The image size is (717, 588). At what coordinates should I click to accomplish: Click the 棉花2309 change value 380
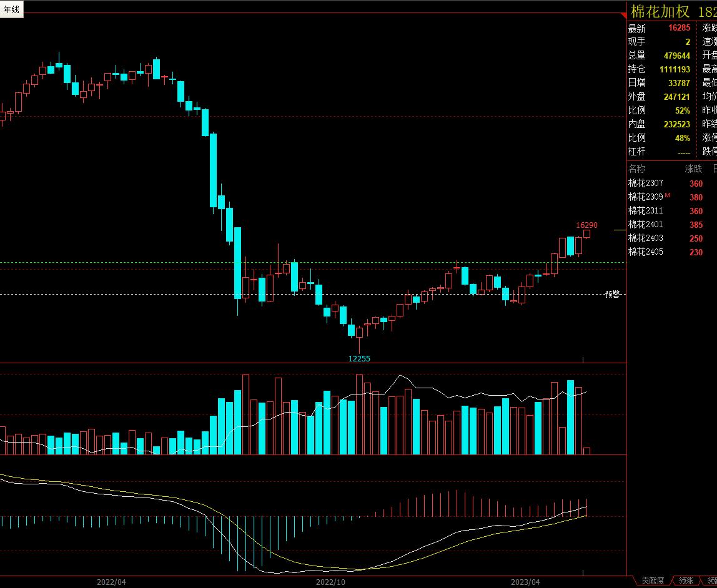(696, 197)
